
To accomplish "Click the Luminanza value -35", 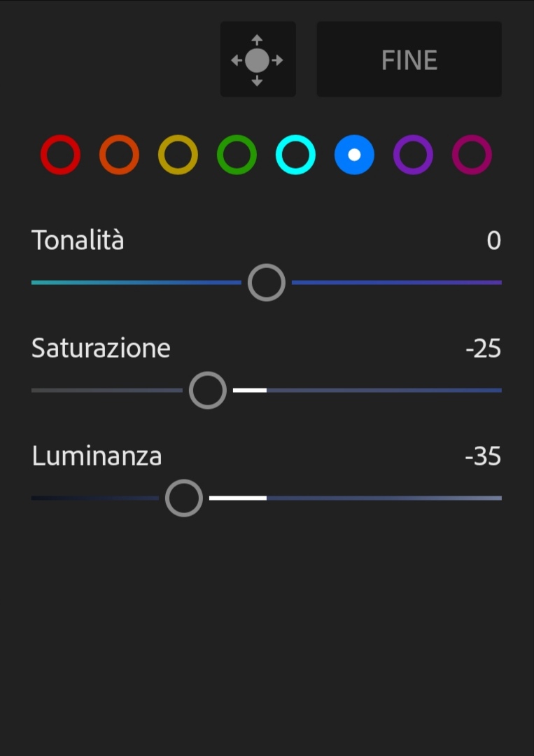I will click(483, 456).
